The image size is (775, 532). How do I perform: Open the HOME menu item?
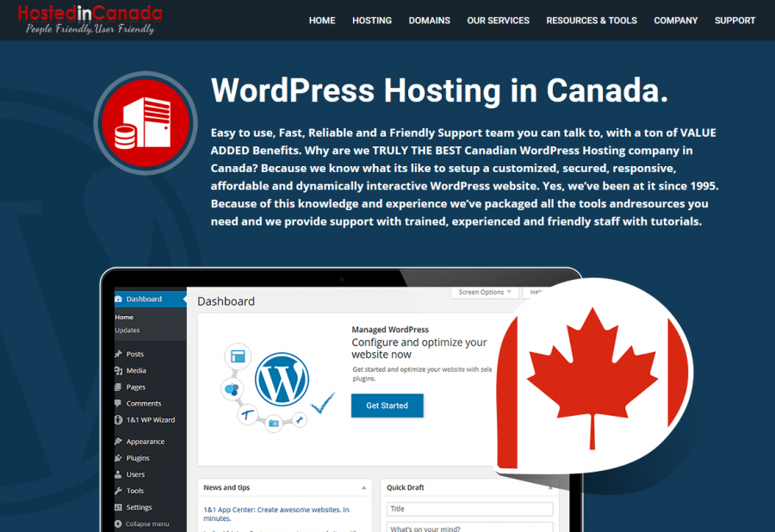point(322,21)
